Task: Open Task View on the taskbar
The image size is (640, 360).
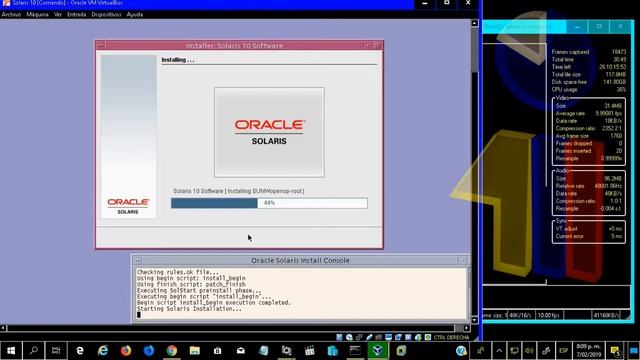Action: tap(56, 350)
